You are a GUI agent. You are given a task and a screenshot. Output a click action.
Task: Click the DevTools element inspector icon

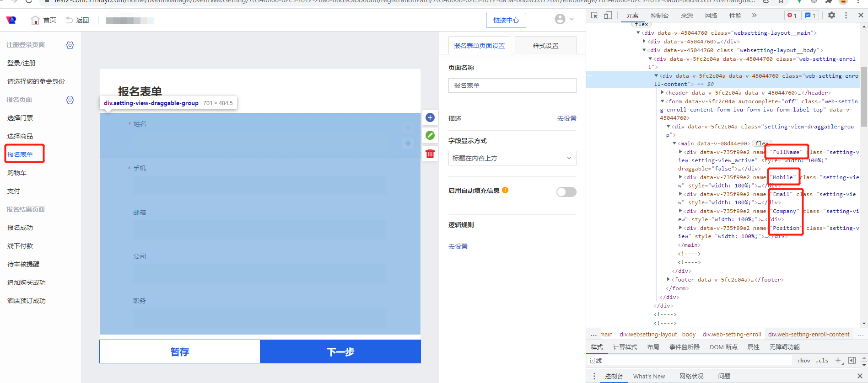coord(594,16)
